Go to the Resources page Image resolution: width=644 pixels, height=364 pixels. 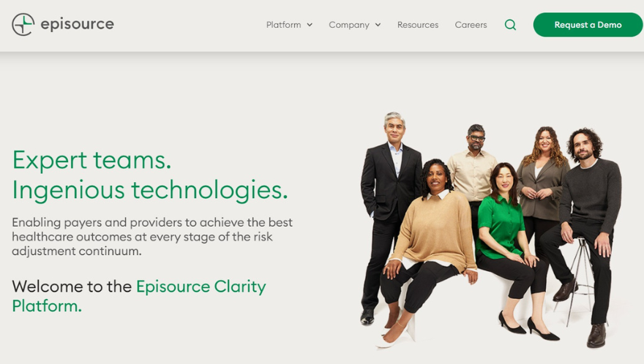coord(418,25)
